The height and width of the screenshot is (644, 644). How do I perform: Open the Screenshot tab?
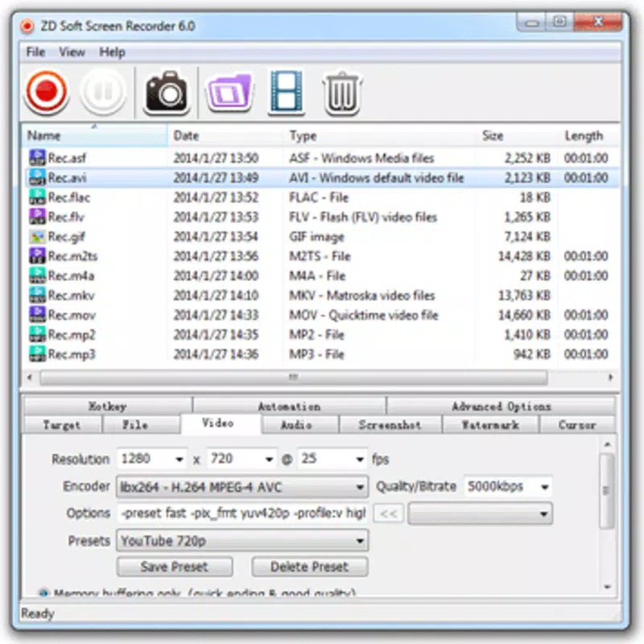390,425
